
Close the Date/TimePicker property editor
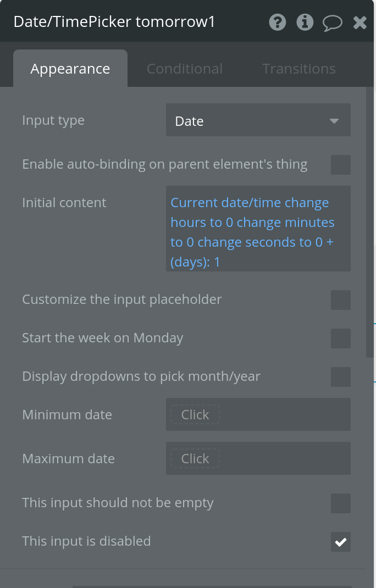pos(360,23)
